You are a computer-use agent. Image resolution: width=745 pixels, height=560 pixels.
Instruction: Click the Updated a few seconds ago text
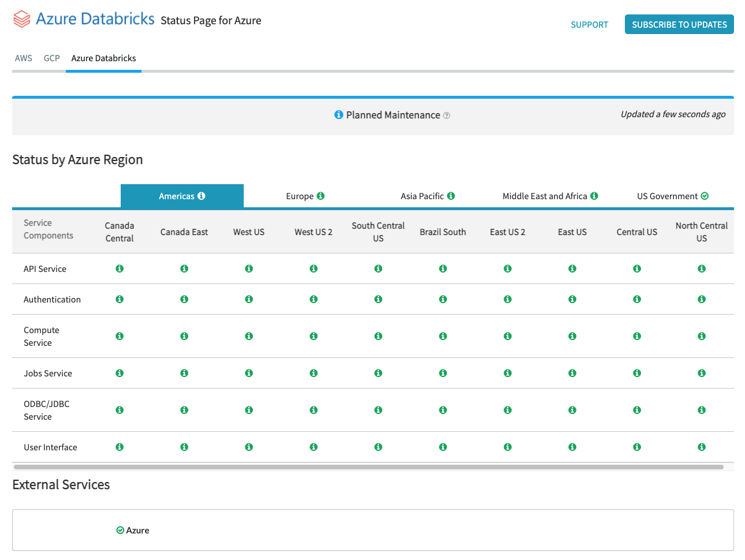click(x=673, y=114)
